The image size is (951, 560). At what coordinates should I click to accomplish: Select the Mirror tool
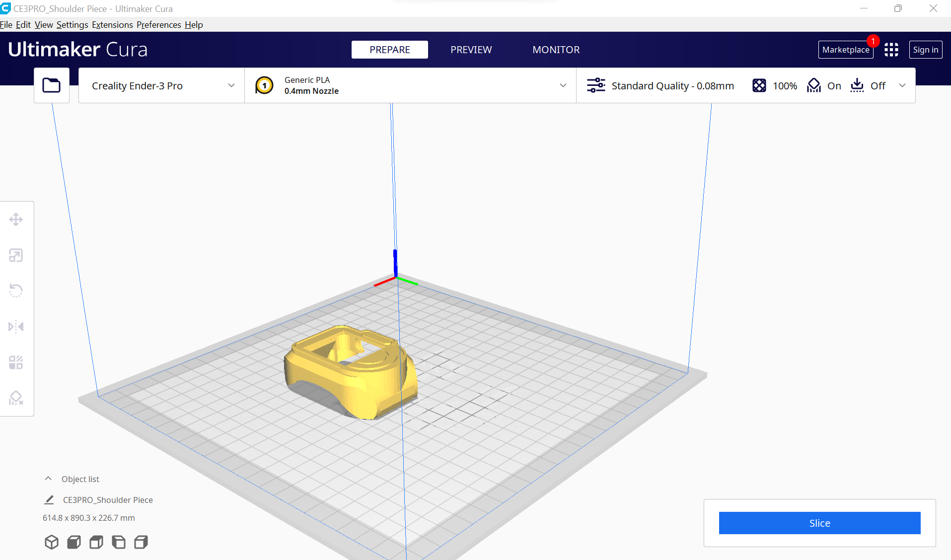pos(16,326)
